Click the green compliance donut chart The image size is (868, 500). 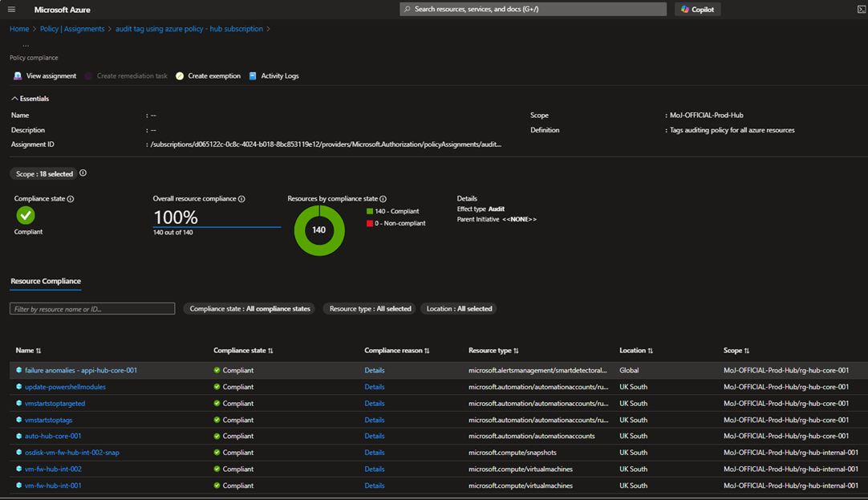[319, 230]
